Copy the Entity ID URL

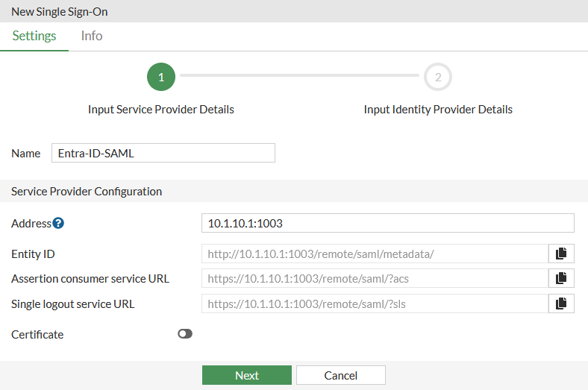pyautogui.click(x=561, y=254)
